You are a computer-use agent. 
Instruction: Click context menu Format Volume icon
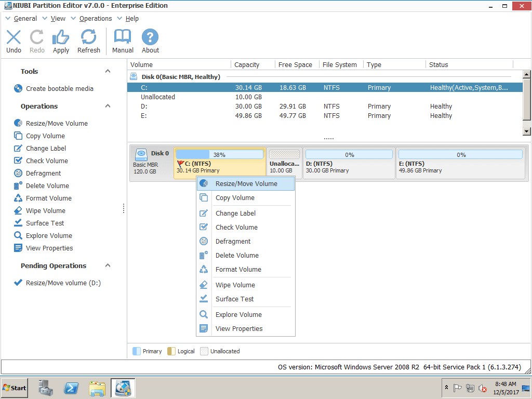coord(204,270)
